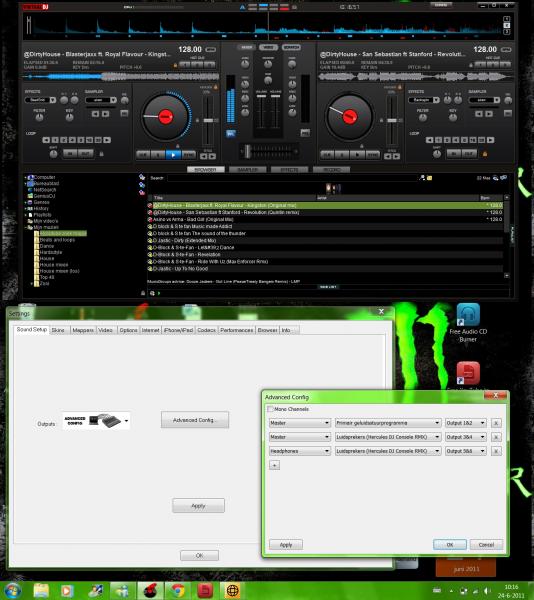Image resolution: width=534 pixels, height=600 pixels.
Task: Open the Output 1&2 dropdown
Action: pos(466,423)
